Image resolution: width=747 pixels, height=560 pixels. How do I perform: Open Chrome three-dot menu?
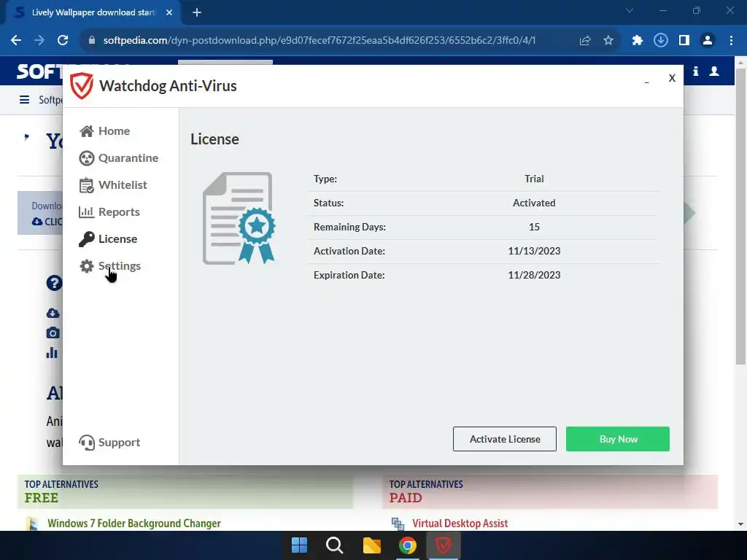click(x=731, y=41)
